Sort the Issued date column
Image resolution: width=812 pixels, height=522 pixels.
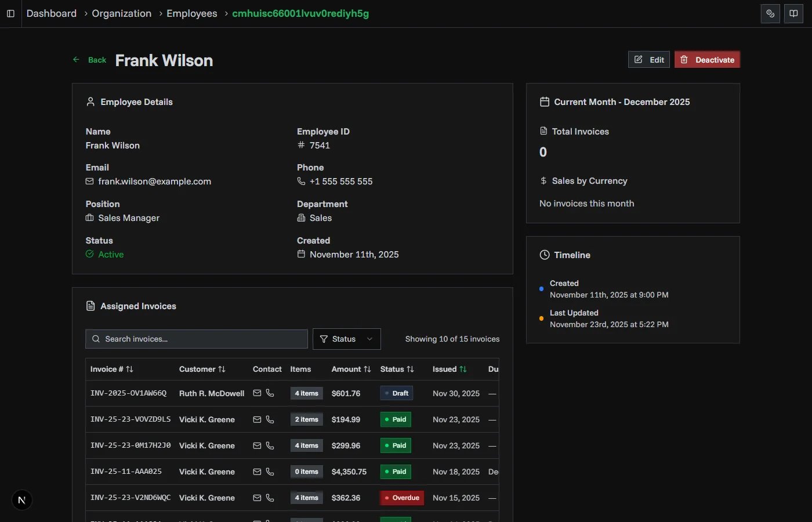[449, 369]
